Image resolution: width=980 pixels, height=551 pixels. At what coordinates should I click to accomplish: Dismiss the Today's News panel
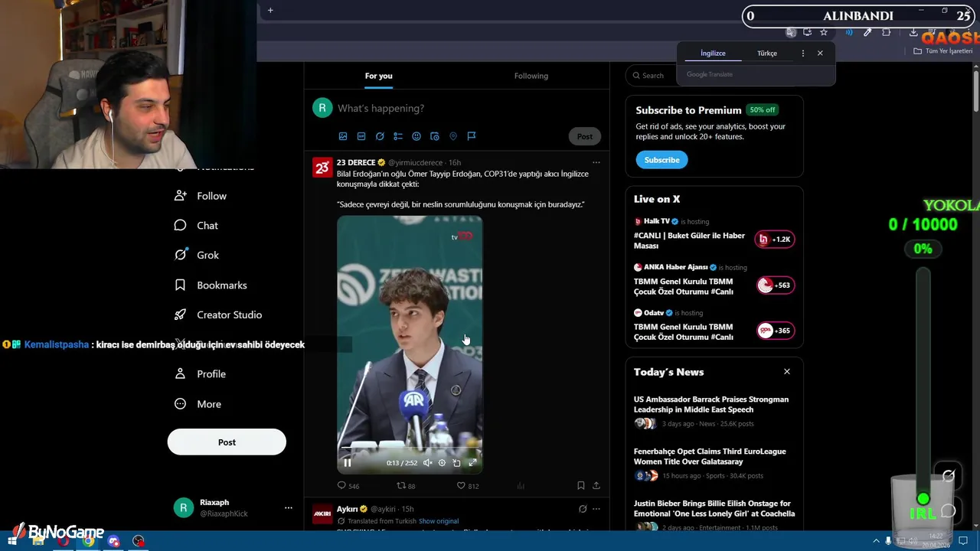coord(786,372)
